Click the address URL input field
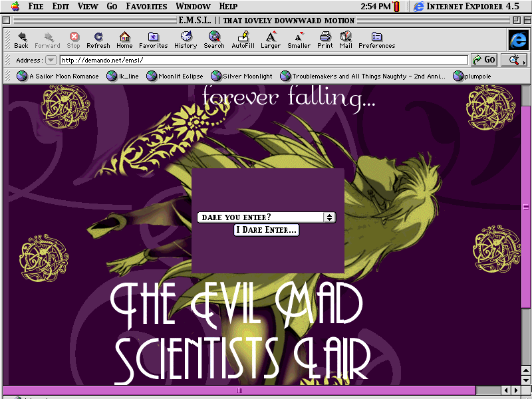Viewport: 532px width, 399px height. (x=263, y=60)
